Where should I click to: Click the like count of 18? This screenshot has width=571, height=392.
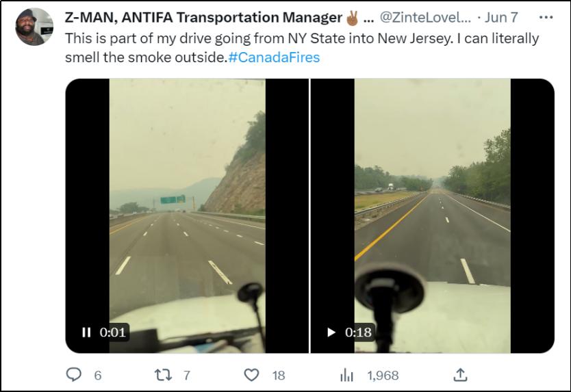278,375
